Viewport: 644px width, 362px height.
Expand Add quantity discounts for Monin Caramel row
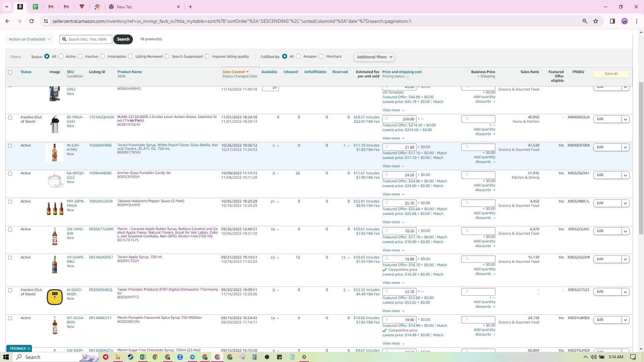pyautogui.click(x=485, y=244)
